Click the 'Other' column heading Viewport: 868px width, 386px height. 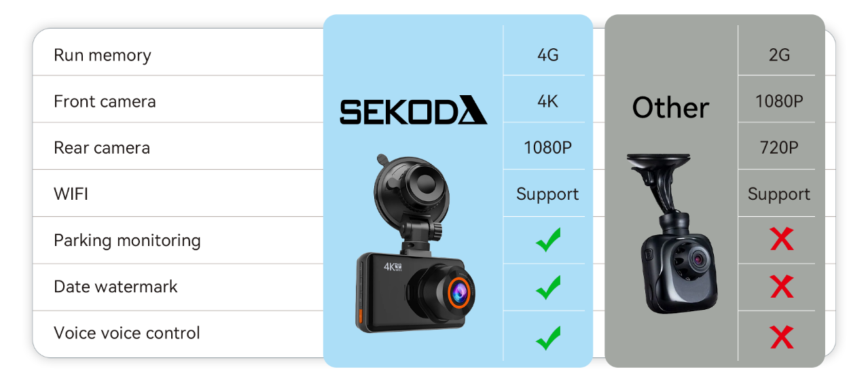[x=670, y=108]
